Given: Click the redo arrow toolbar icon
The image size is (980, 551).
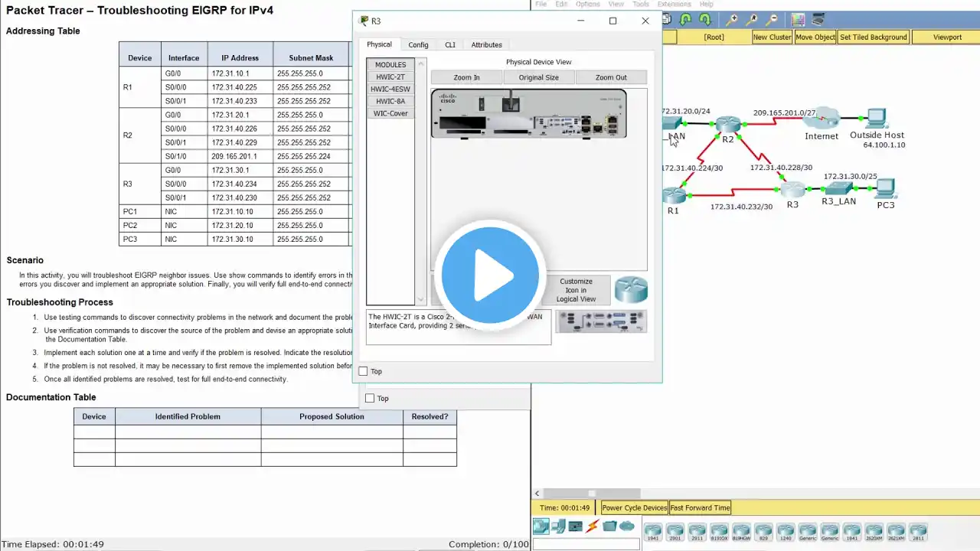Looking at the screenshot, I should point(704,19).
